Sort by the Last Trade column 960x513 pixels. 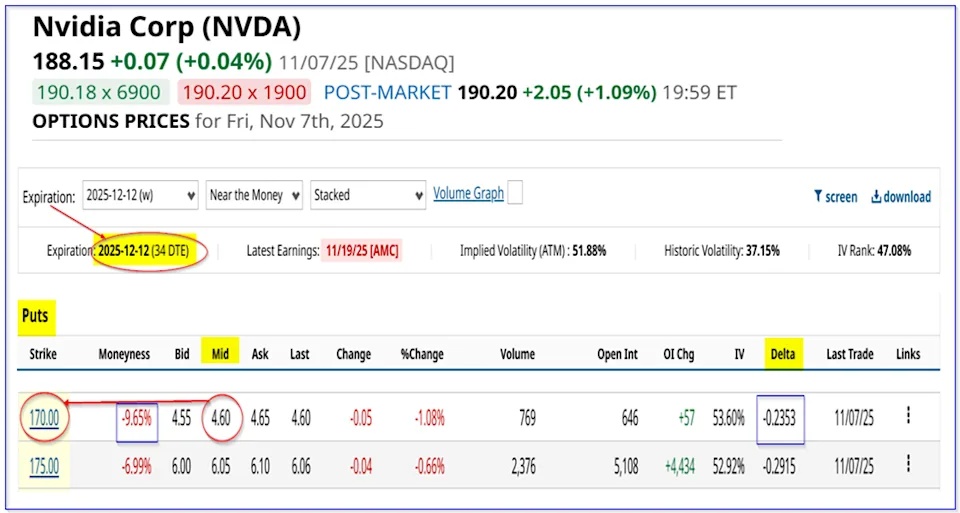(849, 354)
